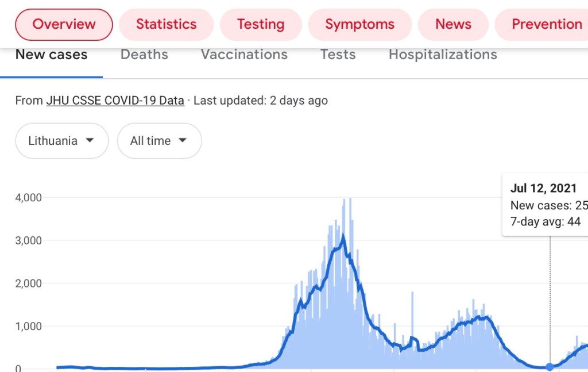Go to the Testing chip
The image size is (588, 372).
point(261,25)
